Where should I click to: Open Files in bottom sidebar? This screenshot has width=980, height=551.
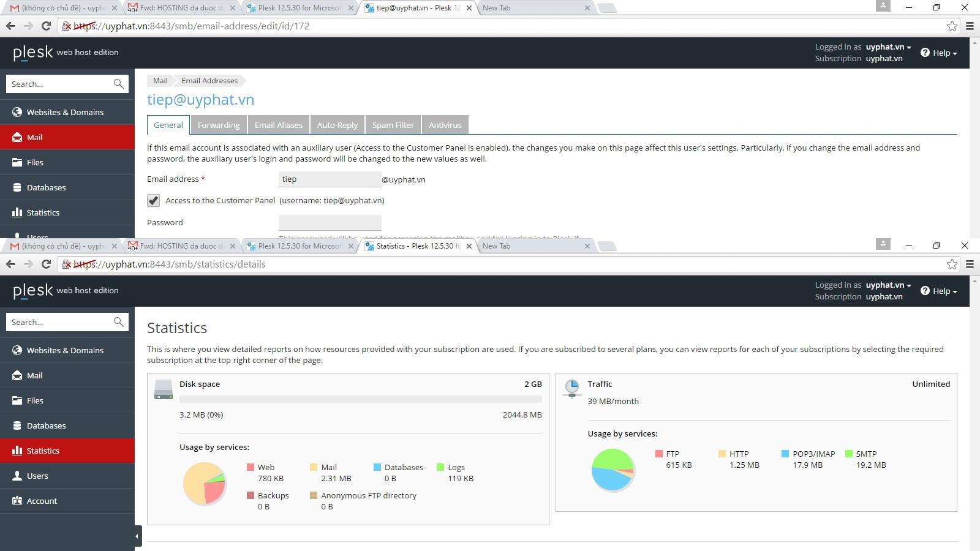67,400
